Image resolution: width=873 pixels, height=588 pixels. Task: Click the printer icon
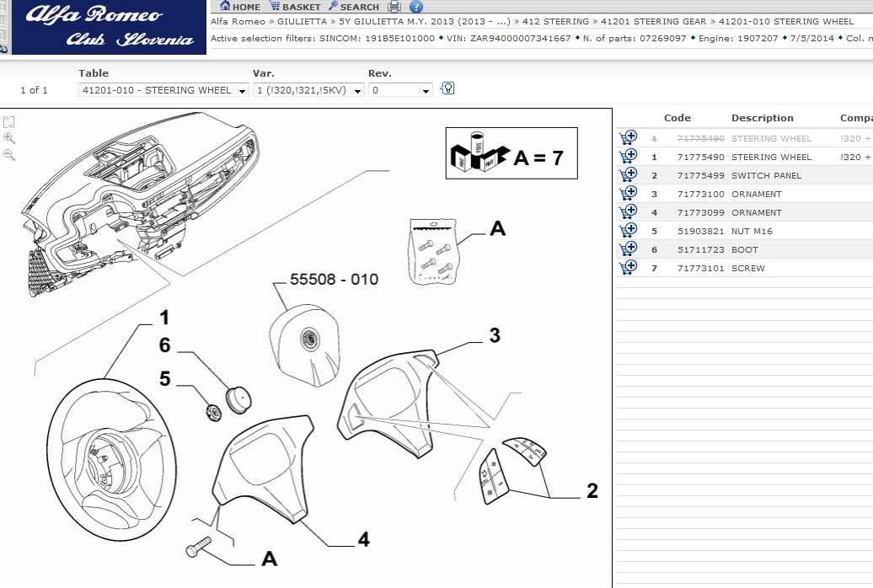point(394,7)
